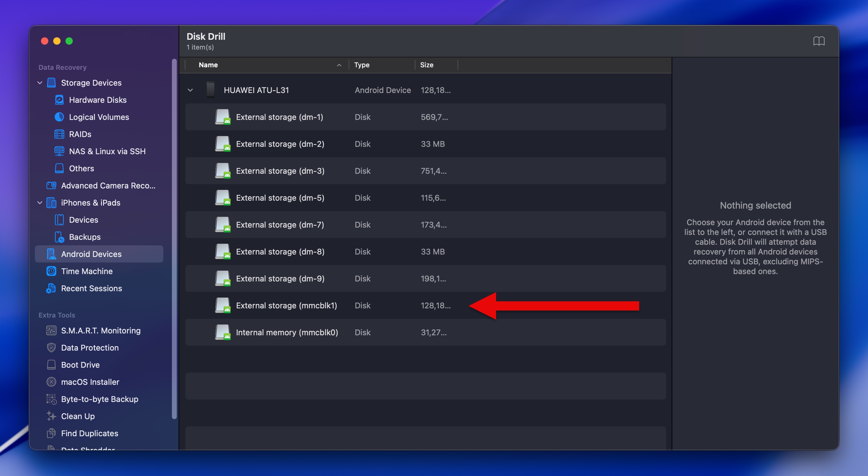Select the Clean Up tool

pyautogui.click(x=78, y=416)
